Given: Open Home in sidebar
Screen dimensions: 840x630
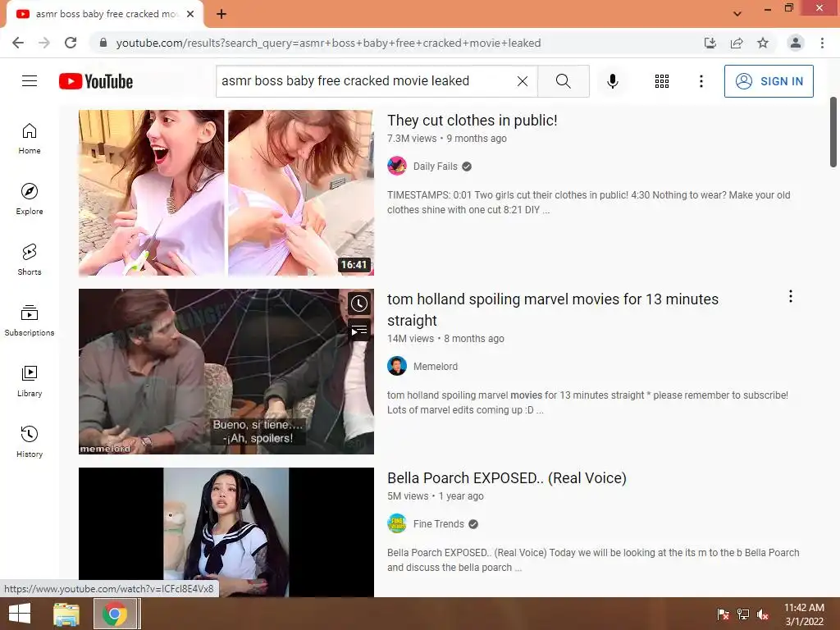Looking at the screenshot, I should (30, 138).
